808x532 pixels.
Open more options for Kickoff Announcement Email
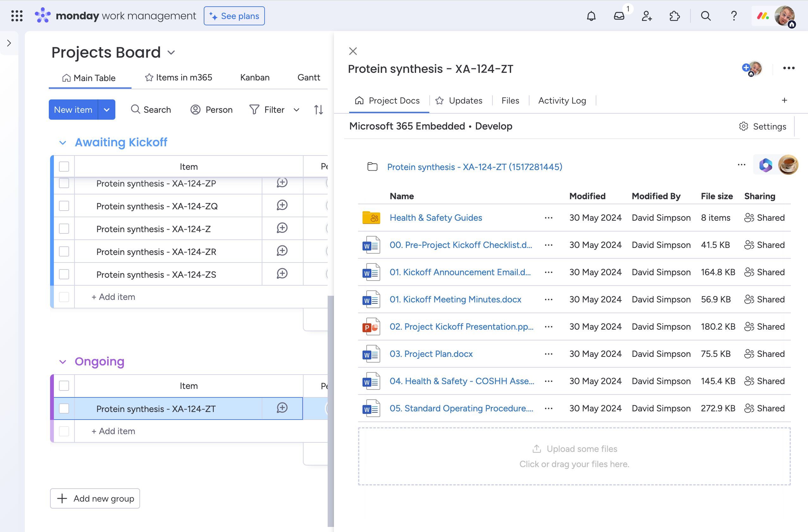point(548,272)
